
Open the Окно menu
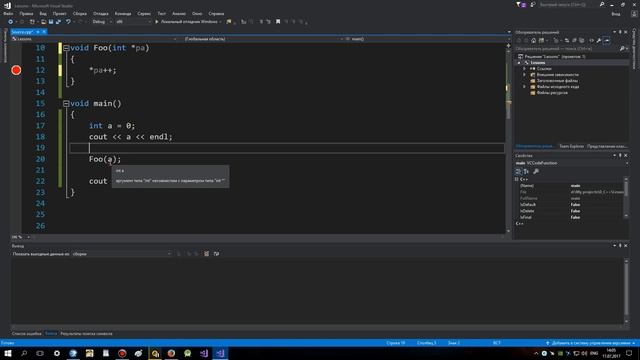(197, 13)
